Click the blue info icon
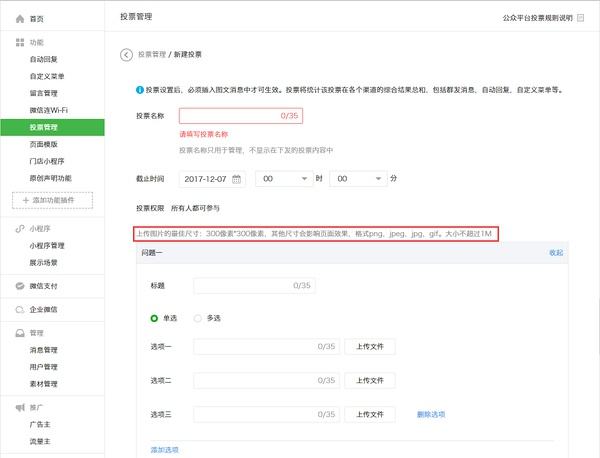The width and height of the screenshot is (600, 458). (x=140, y=90)
